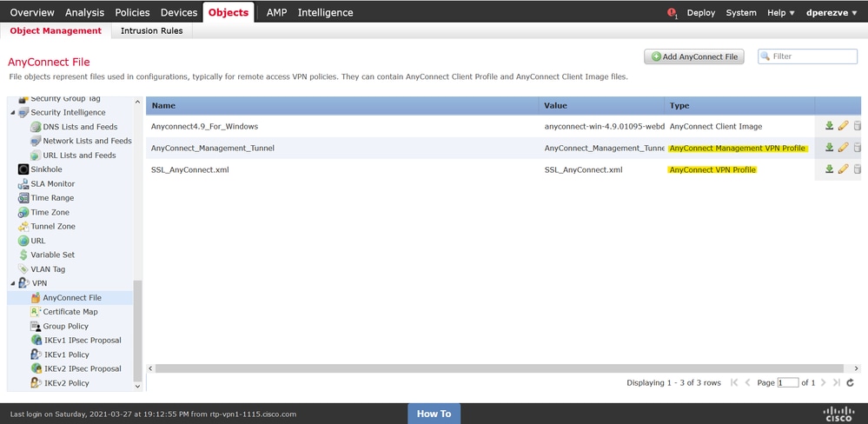Image resolution: width=868 pixels, height=424 pixels.
Task: Delete the SSL_AnyConnect.xml entry
Action: point(858,169)
